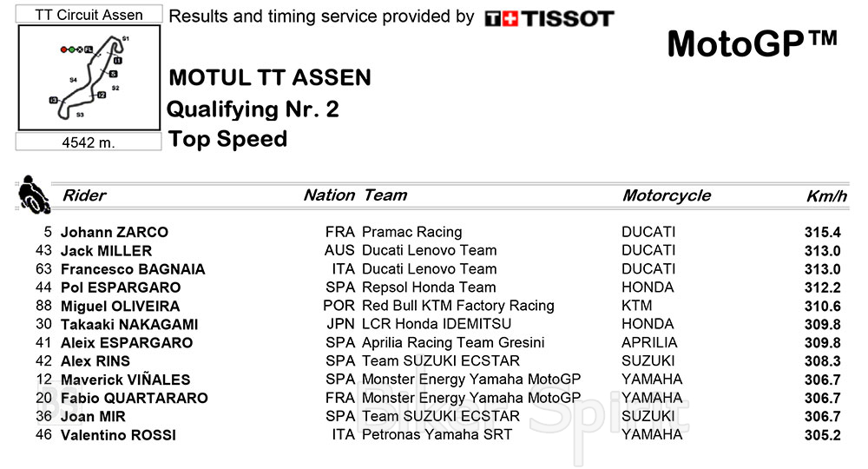Click the Assen circuit map thumbnail
Screen dimensions: 868x469
click(89, 77)
